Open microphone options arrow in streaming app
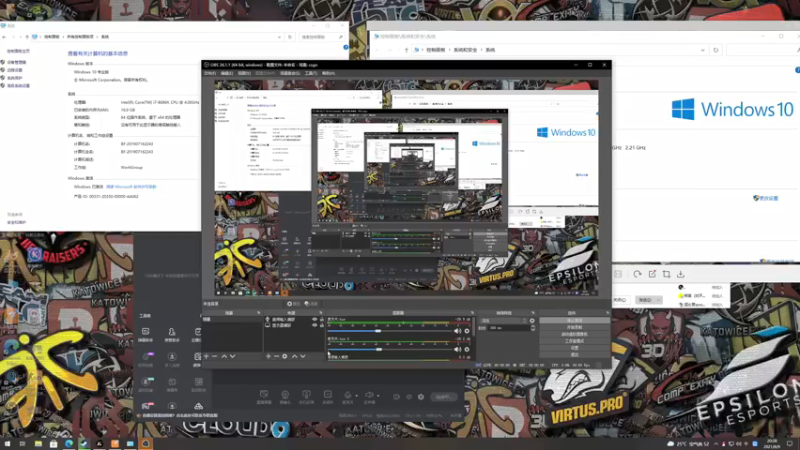 pos(356,395)
